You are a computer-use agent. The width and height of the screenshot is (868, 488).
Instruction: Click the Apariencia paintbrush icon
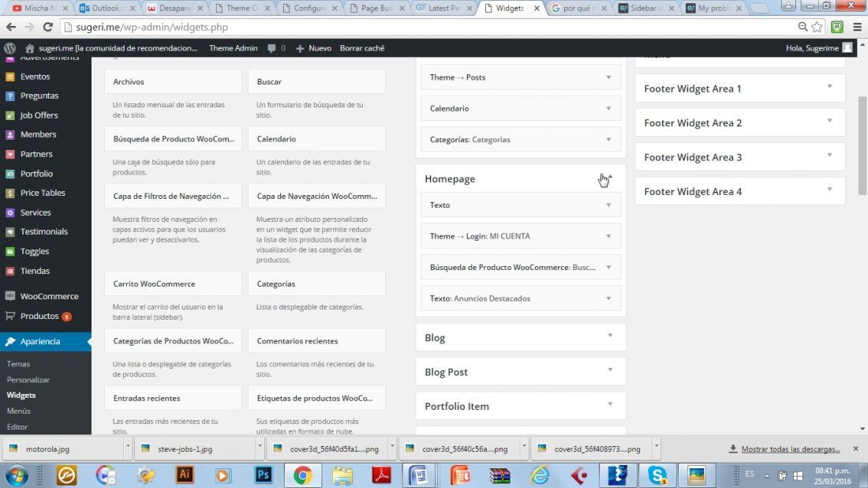10,341
